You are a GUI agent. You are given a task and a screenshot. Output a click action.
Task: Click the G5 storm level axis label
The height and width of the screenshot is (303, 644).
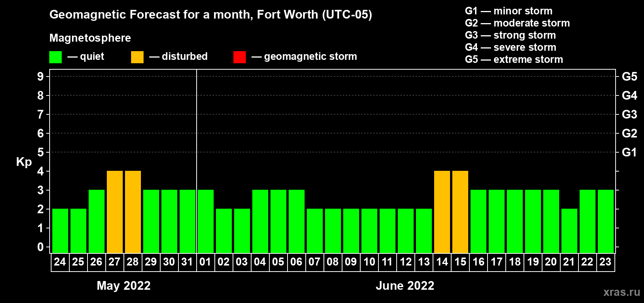click(629, 77)
